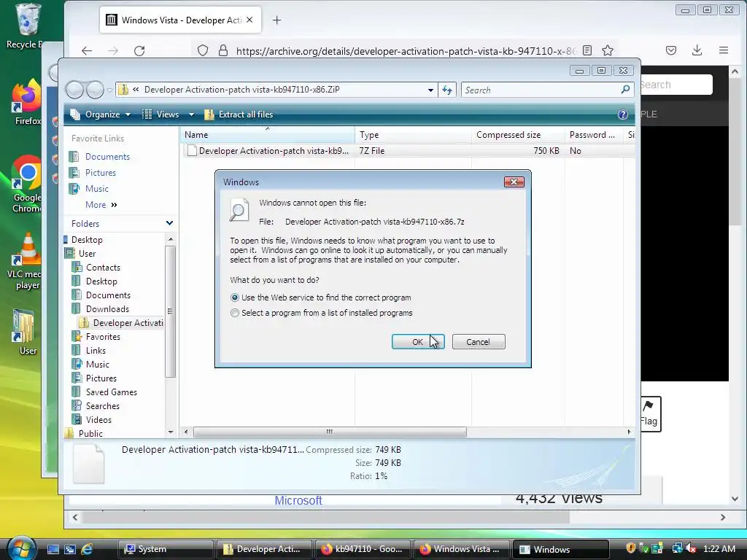Cancel the Windows cannot open file dialog
Image resolution: width=747 pixels, height=560 pixels.
[479, 341]
